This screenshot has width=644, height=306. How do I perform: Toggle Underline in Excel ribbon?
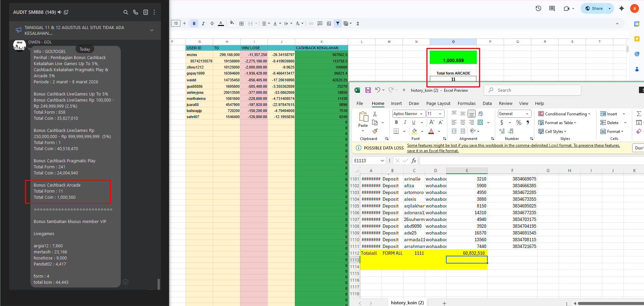(x=414, y=122)
